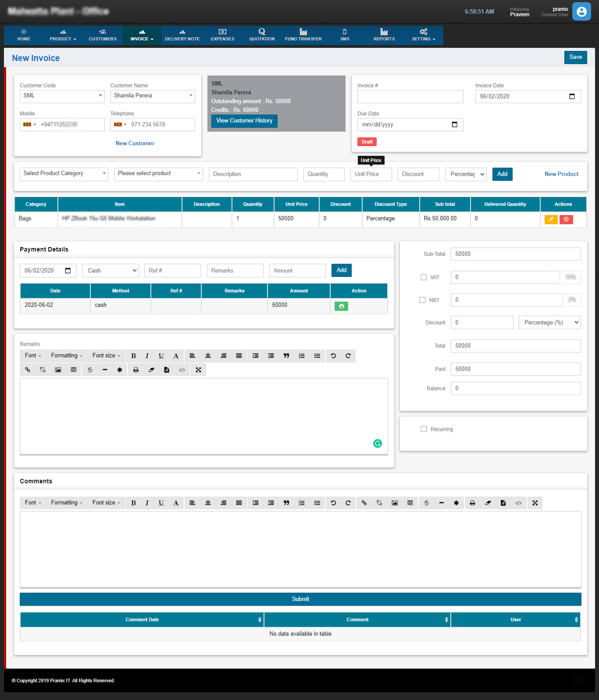Image resolution: width=599 pixels, height=700 pixels.
Task: Expand the Font dropdown in the Remarks editor
Action: (x=33, y=356)
